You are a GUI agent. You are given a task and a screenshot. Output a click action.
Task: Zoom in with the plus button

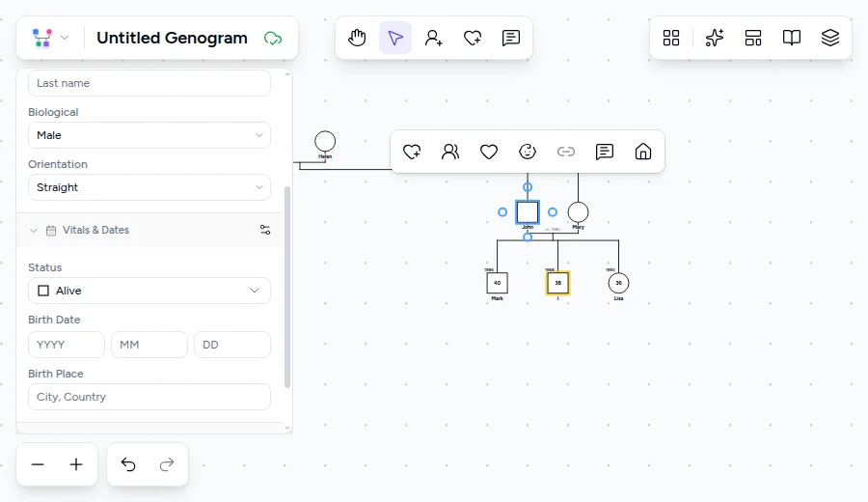point(76,464)
